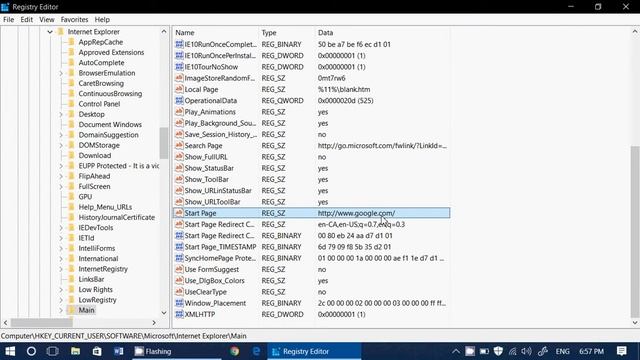The height and width of the screenshot is (360, 640).
Task: Click the Download folder icon in tree
Action: [71, 155]
